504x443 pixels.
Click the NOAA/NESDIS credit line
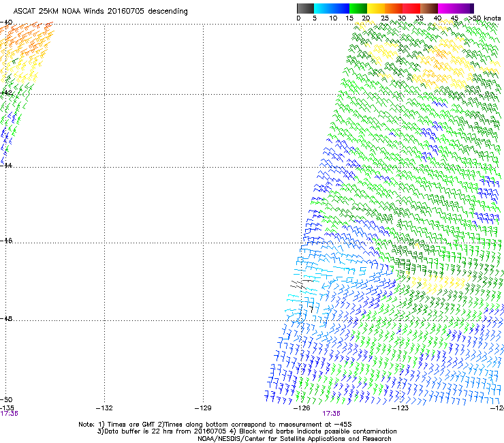coord(294,439)
